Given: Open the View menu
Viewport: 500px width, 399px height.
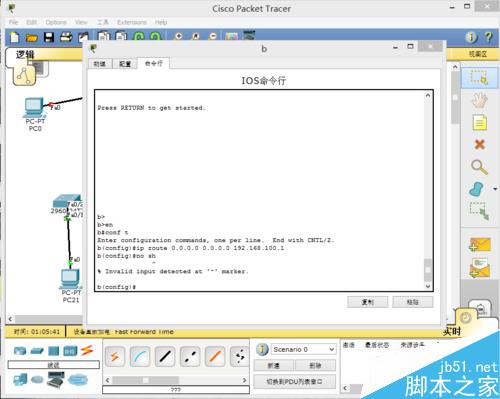Looking at the screenshot, I should [81, 22].
